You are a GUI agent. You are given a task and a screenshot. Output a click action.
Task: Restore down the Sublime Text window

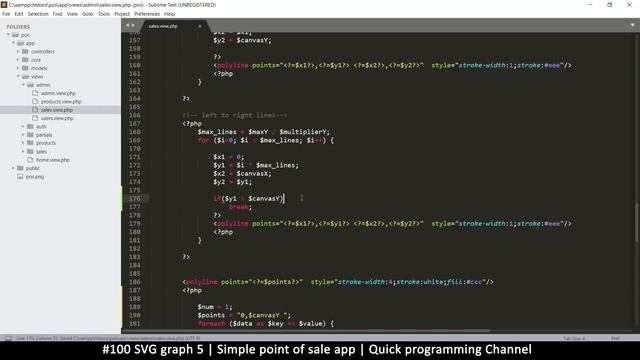609,5
